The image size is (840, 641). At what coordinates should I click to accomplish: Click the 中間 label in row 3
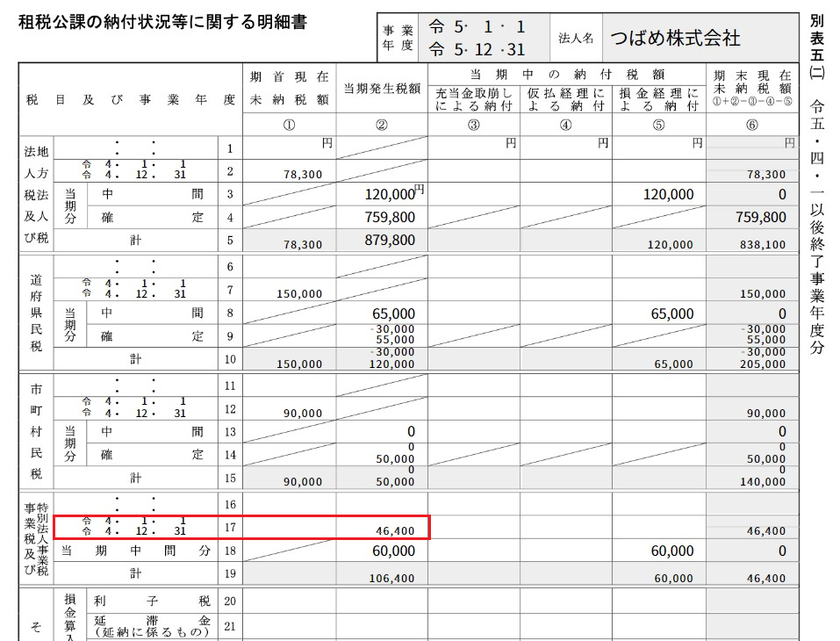pyautogui.click(x=152, y=194)
